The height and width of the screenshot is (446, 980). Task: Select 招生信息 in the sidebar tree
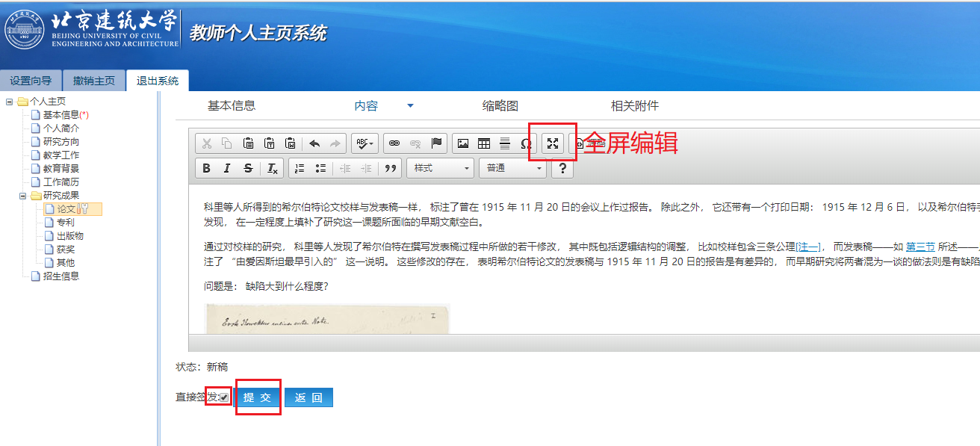(x=61, y=276)
